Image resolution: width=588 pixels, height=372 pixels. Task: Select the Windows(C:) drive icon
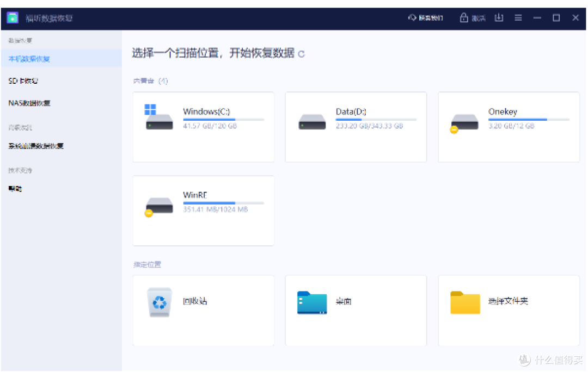(x=159, y=117)
